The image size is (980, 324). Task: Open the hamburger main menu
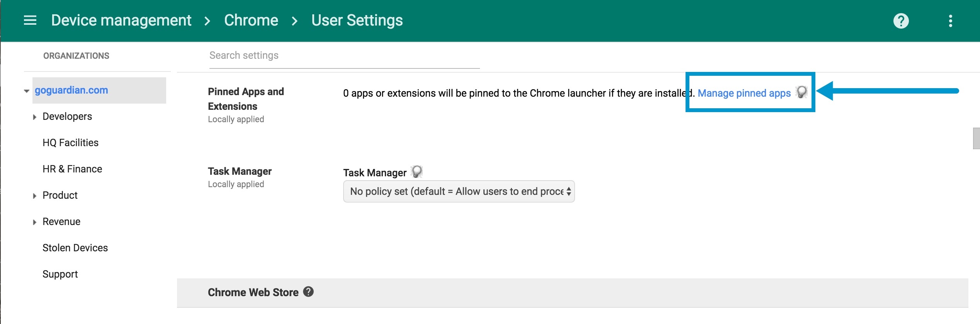pyautogui.click(x=30, y=20)
